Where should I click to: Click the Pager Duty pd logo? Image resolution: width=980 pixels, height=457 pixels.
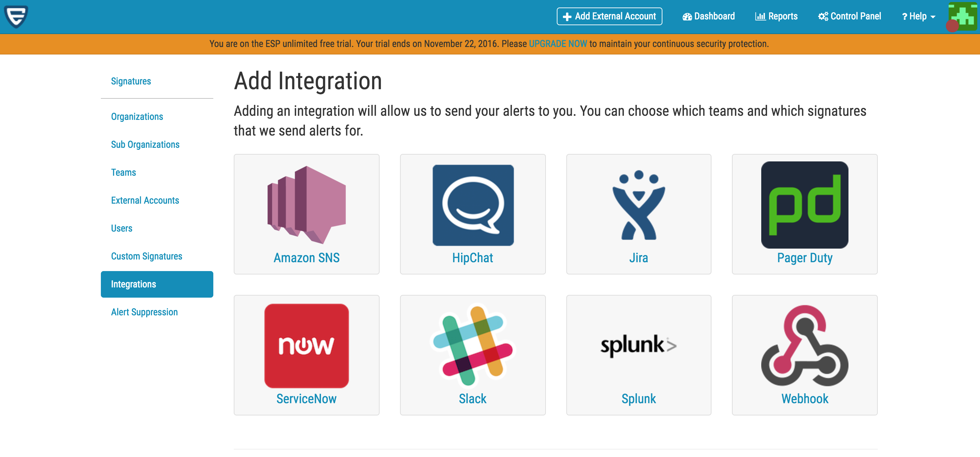point(804,205)
